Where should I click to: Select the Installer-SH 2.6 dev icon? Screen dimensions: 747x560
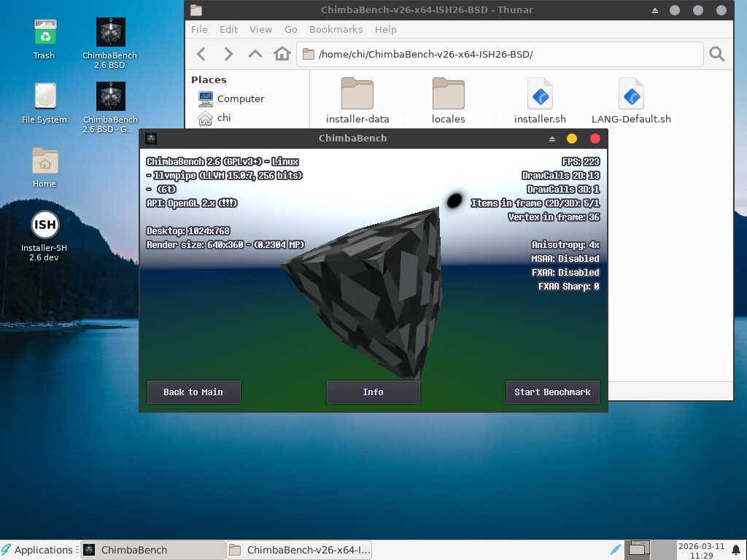coord(44,236)
